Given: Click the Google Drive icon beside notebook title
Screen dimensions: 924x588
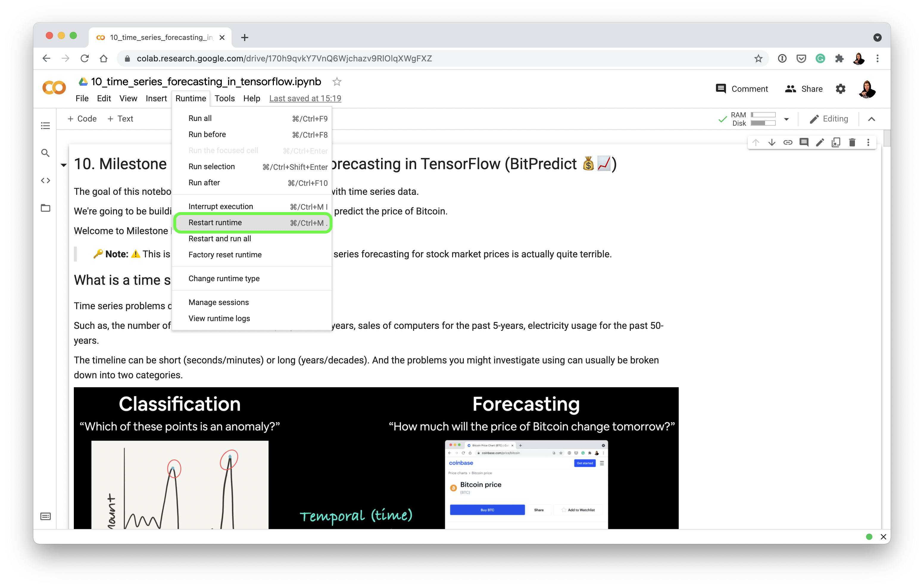Looking at the screenshot, I should [83, 81].
